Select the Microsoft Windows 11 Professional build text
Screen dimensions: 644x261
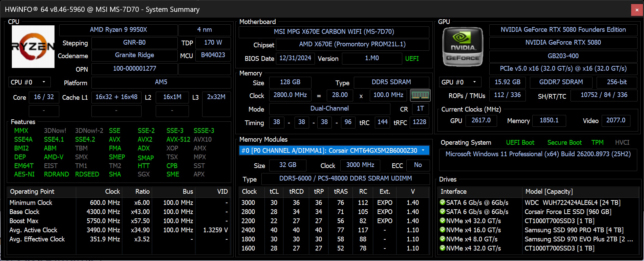click(538, 154)
